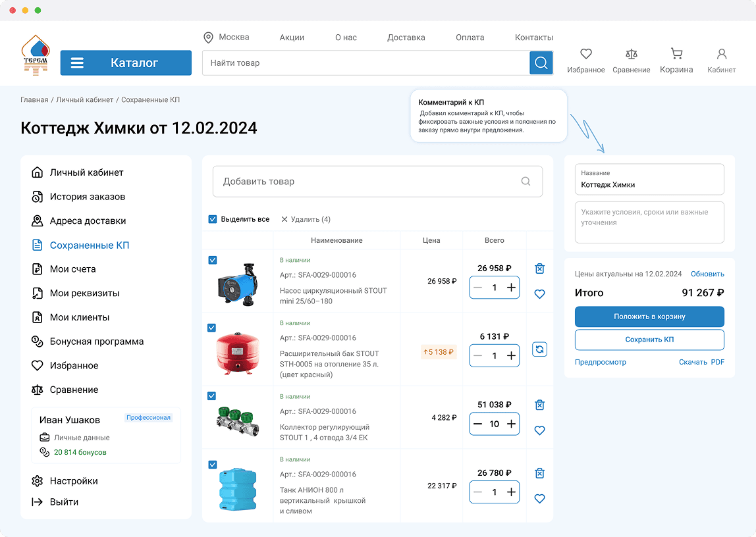Increase quantity of Расширительный бак STOUT
The height and width of the screenshot is (537, 756).
pos(511,355)
